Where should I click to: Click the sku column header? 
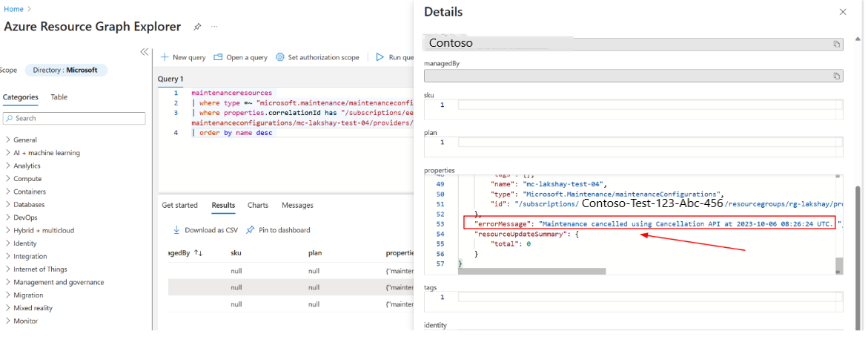236,253
